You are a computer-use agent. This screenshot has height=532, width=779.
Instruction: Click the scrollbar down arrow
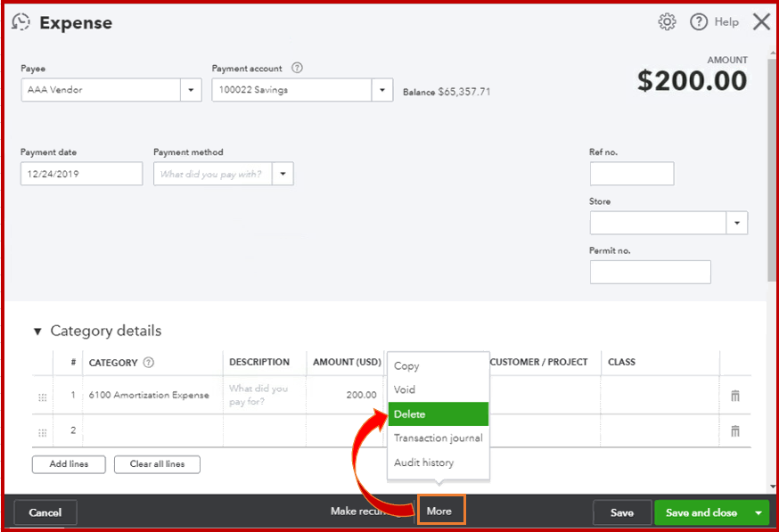pos(773,487)
